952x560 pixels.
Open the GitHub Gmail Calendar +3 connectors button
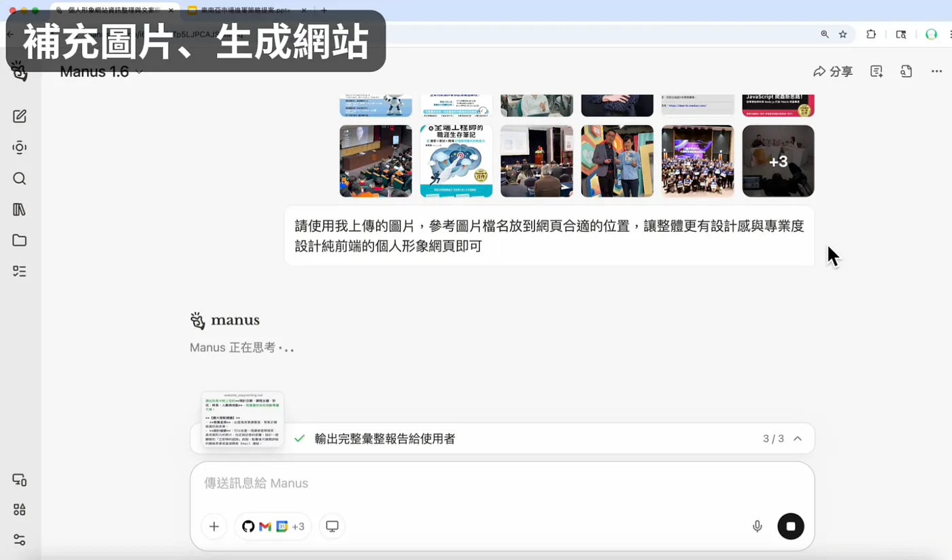click(273, 527)
